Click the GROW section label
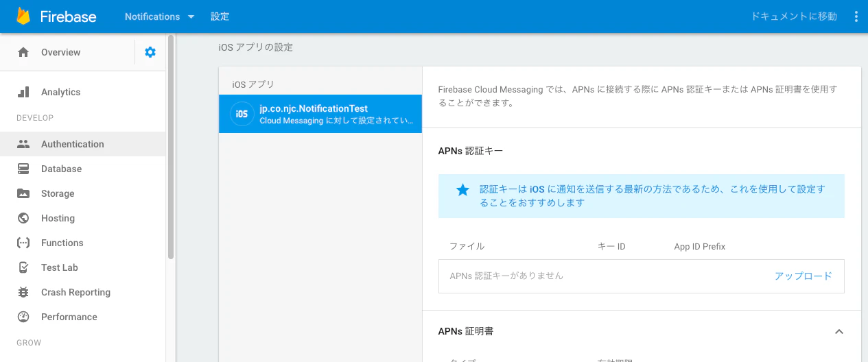Viewport: 868px width, 362px height. [x=29, y=343]
